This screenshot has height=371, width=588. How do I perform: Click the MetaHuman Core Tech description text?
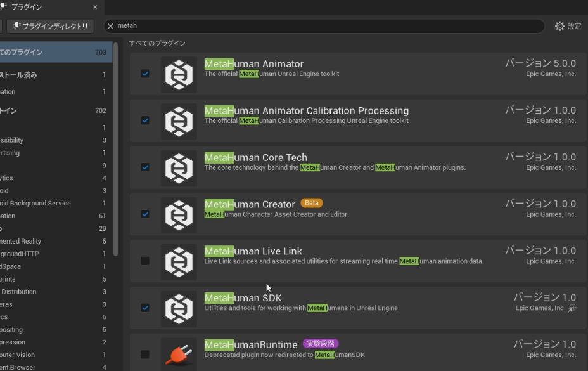[335, 167]
